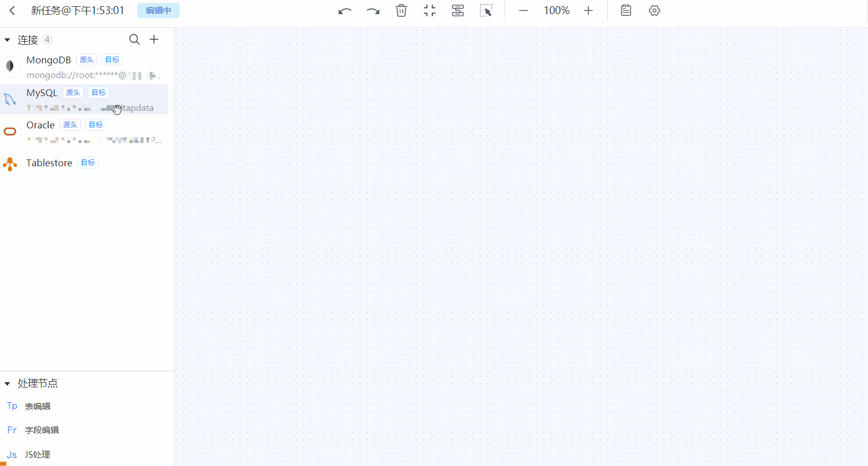Redo the last undone action
868x466 pixels.
click(373, 11)
